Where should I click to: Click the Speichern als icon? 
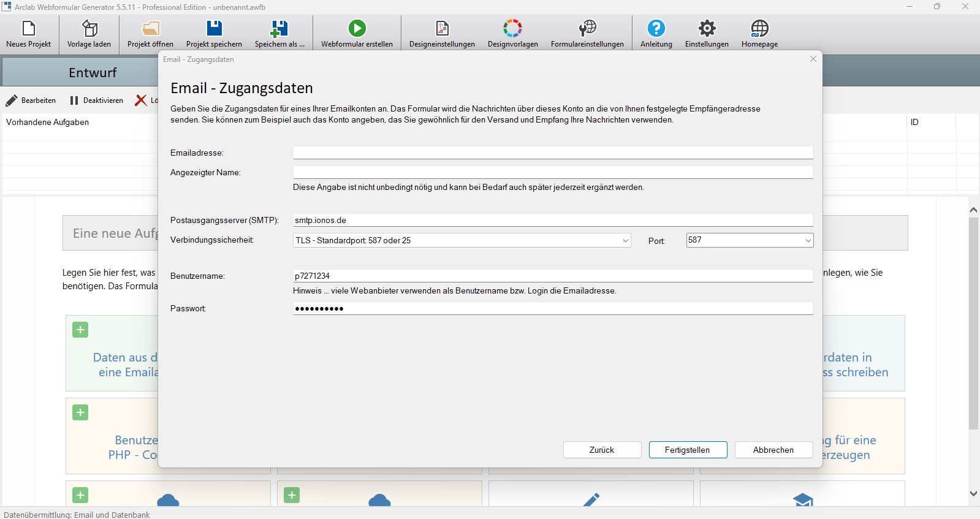pyautogui.click(x=279, y=29)
